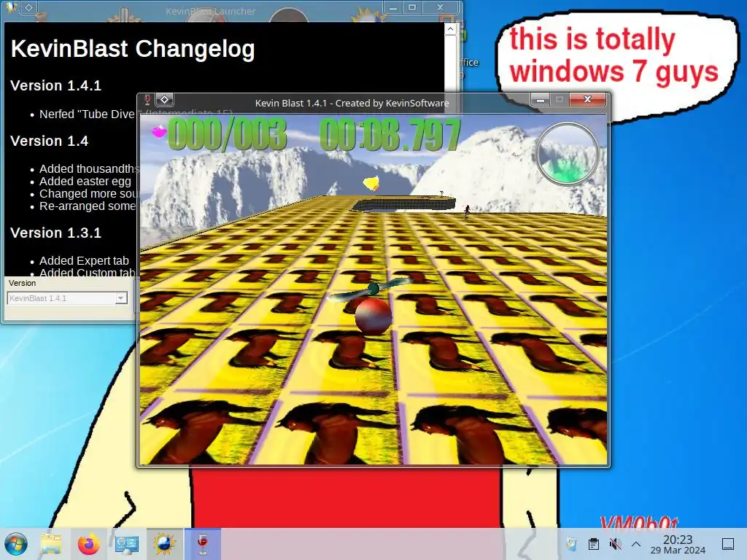The image size is (747, 560).
Task: Maximize the KevinBlast Launcher window
Action: pos(412,7)
